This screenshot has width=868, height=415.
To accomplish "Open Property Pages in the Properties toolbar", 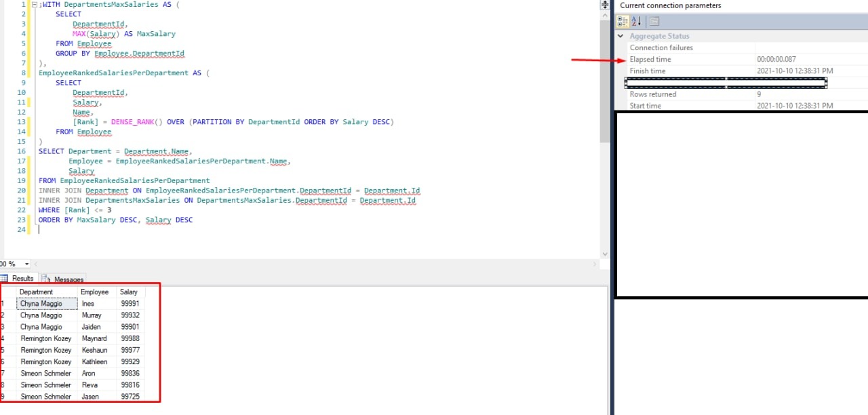I will point(654,21).
